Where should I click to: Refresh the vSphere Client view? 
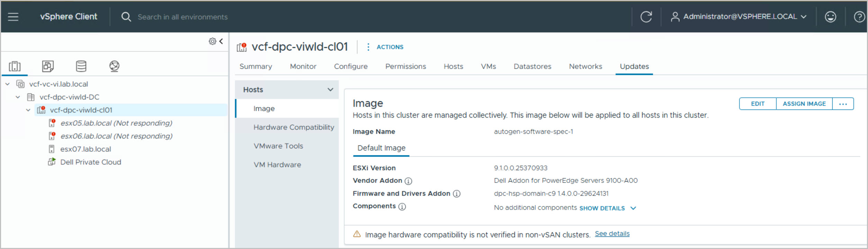point(646,17)
